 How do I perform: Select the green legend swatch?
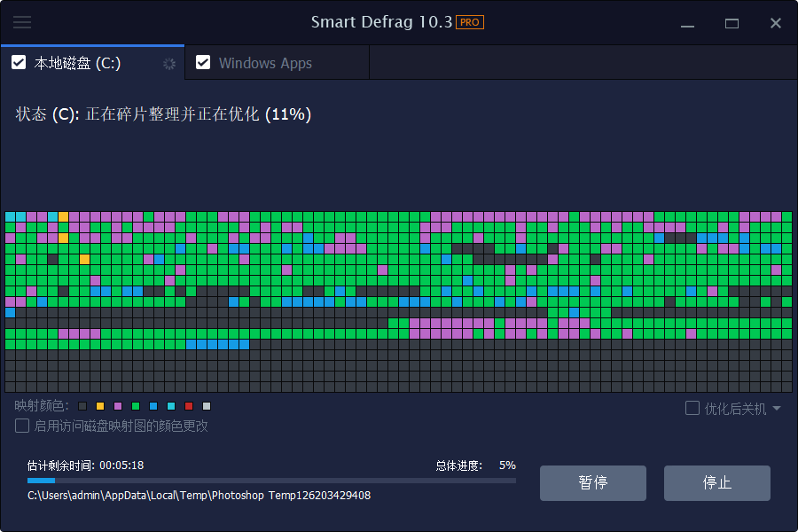136,406
